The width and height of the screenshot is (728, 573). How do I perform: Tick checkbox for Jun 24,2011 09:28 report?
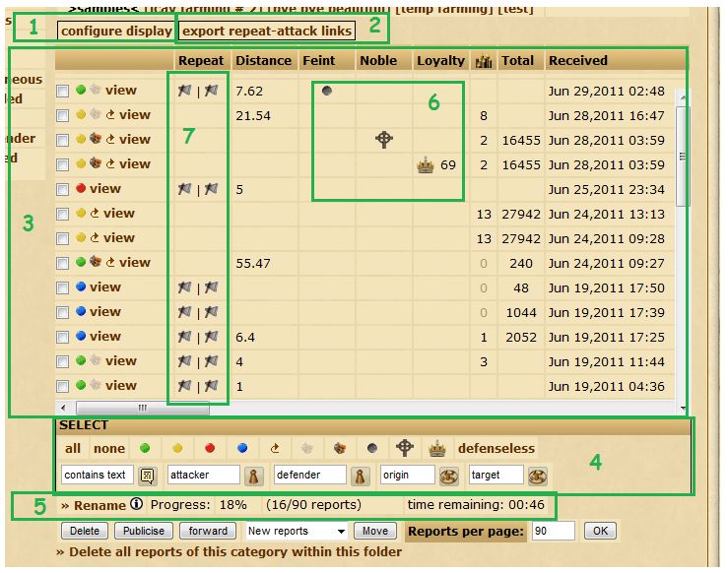[62, 238]
